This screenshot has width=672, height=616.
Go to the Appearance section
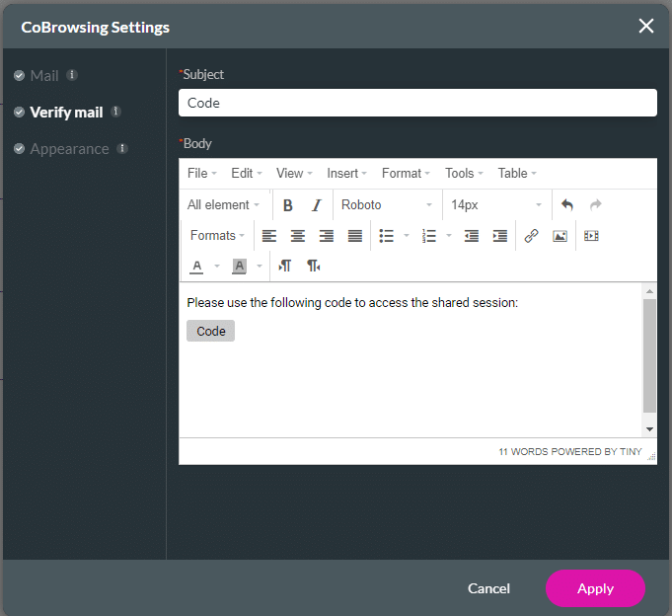coord(69,149)
